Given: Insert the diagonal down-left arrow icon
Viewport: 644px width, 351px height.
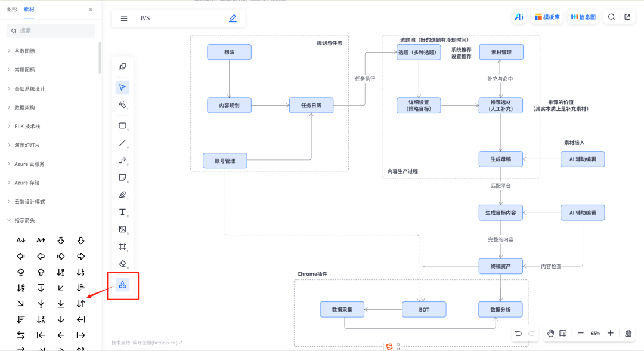Looking at the screenshot, I should 61,288.
